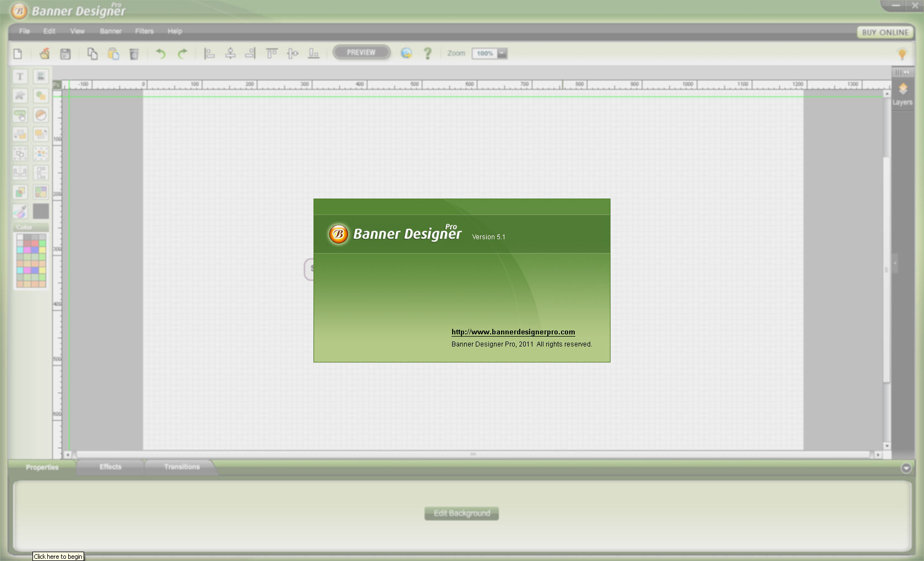Collapse the Properties panel with bottom chevron
Viewport: 924px width, 561px height.
pyautogui.click(x=905, y=467)
